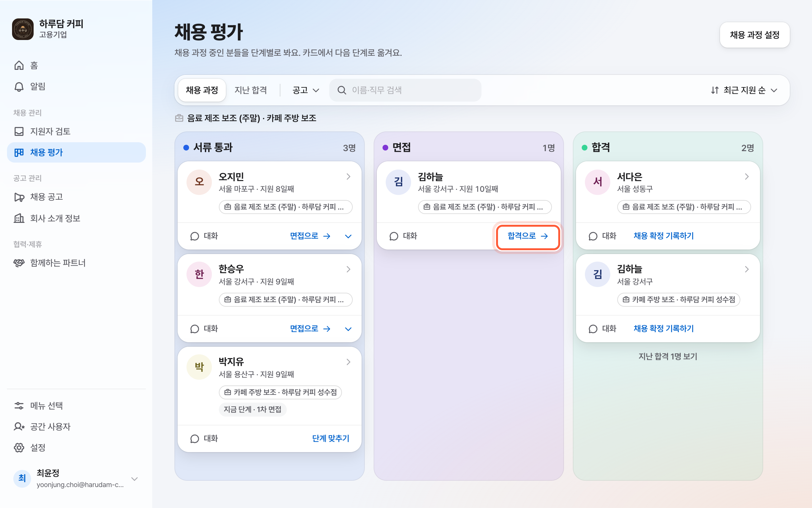The height and width of the screenshot is (508, 812).
Task: Open the 홈 home icon in sidebar
Action: (x=19, y=65)
